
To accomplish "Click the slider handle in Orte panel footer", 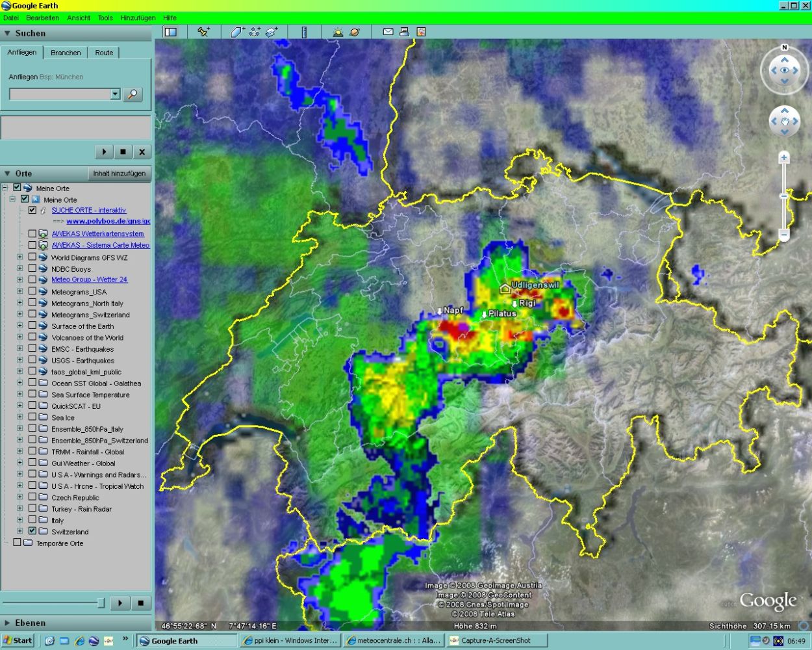I will point(101,603).
